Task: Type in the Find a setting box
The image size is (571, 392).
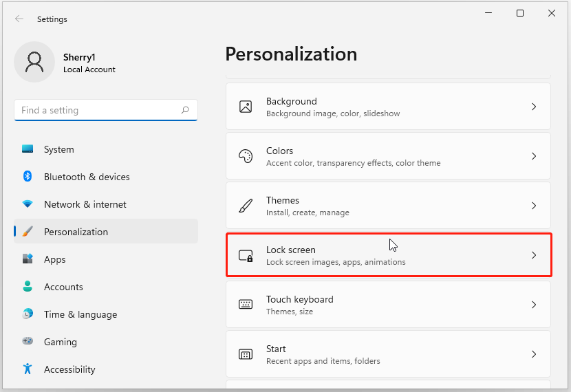Action: pyautogui.click(x=96, y=110)
